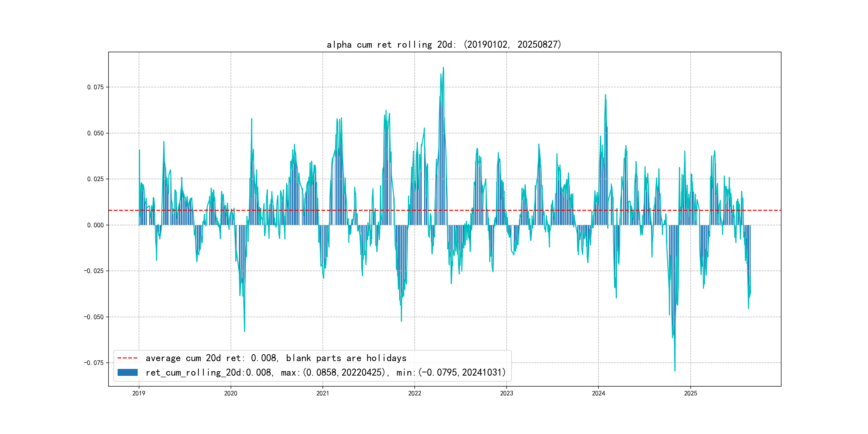
Task: Click the 2022 x-axis tick label
Action: [414, 393]
